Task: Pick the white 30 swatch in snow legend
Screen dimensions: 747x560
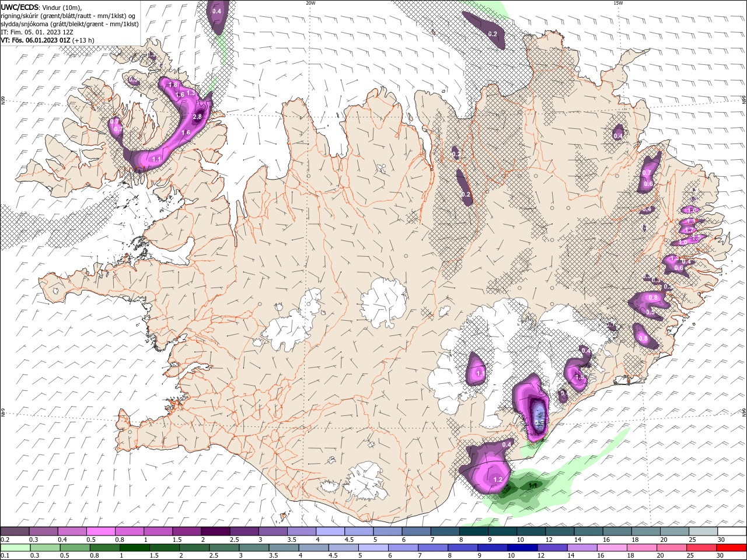Action: point(732,531)
